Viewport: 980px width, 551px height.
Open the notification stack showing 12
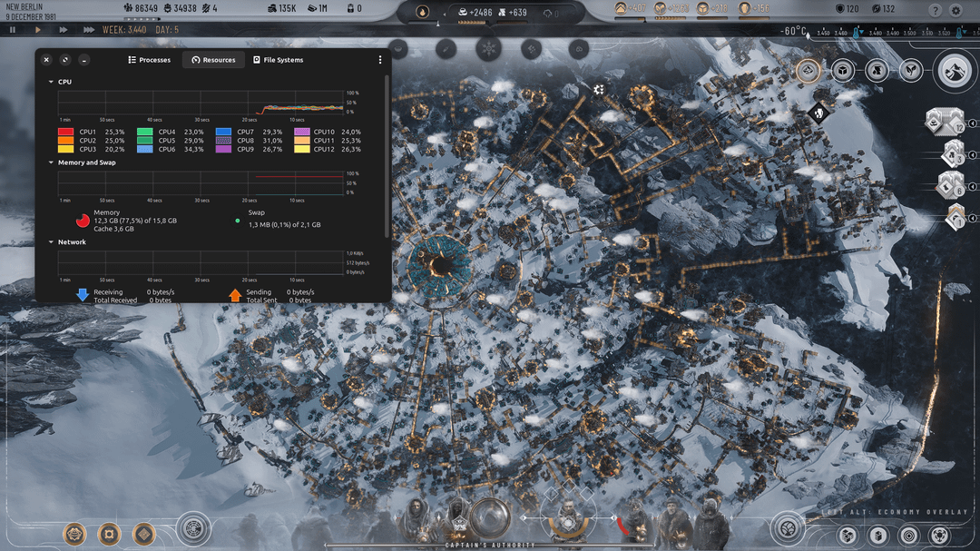point(945,122)
